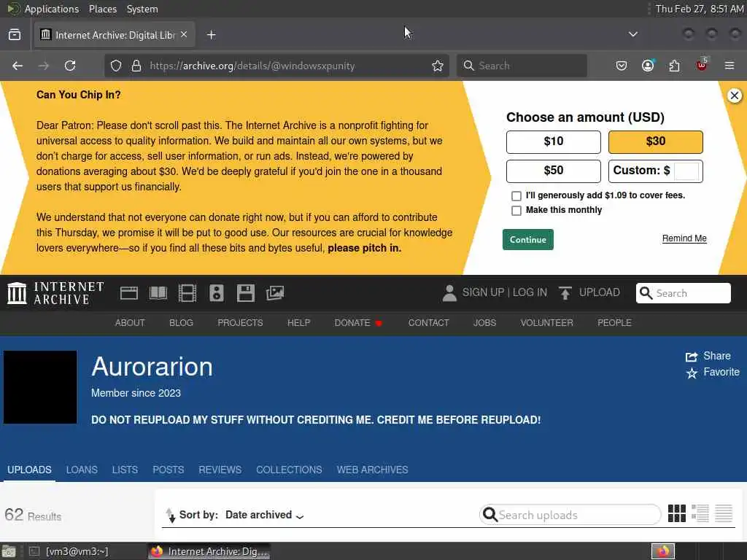Screen dimensions: 747x560
Task: Switch to the WEB ARCHIVES tab
Action: coord(373,470)
